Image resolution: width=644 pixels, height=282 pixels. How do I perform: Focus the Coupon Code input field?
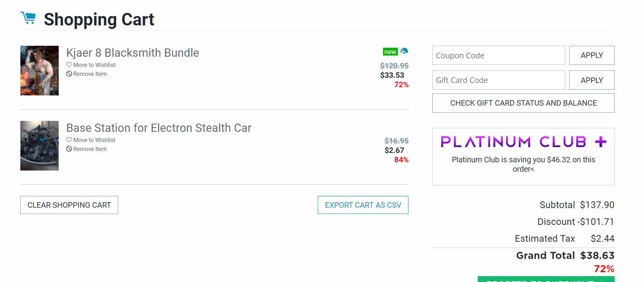click(498, 56)
